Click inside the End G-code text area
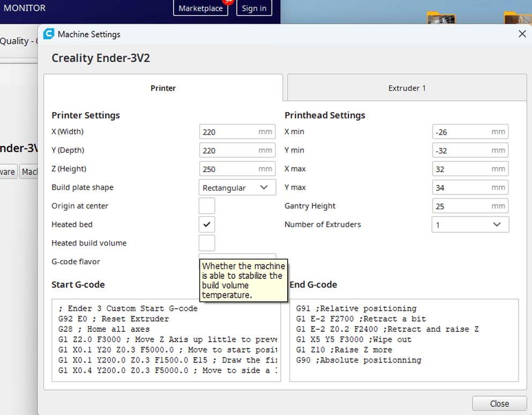The image size is (532, 415). tap(404, 340)
